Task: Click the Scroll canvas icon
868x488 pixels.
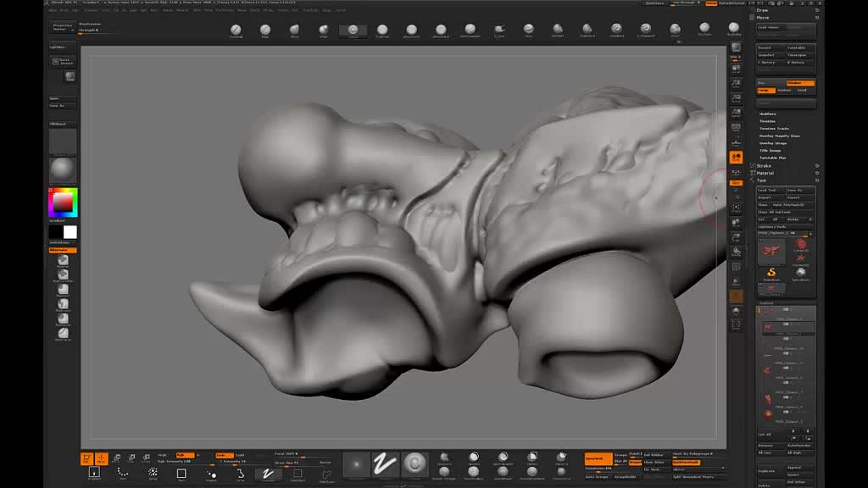Action: [736, 69]
